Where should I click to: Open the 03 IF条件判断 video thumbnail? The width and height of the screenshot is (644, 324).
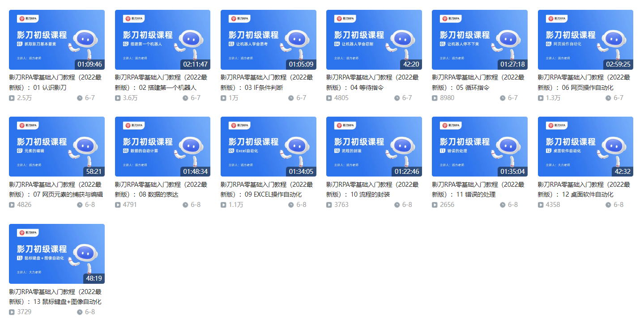(x=269, y=40)
